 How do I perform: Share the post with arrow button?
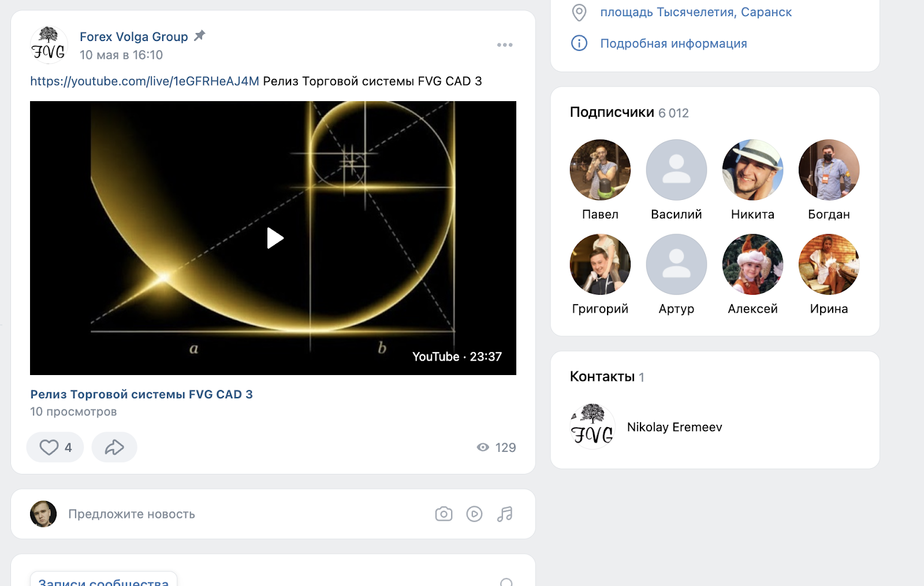[114, 447]
